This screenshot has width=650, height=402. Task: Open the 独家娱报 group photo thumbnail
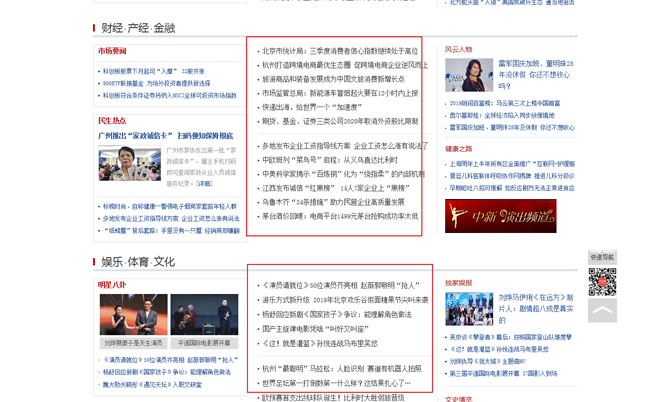(x=469, y=309)
